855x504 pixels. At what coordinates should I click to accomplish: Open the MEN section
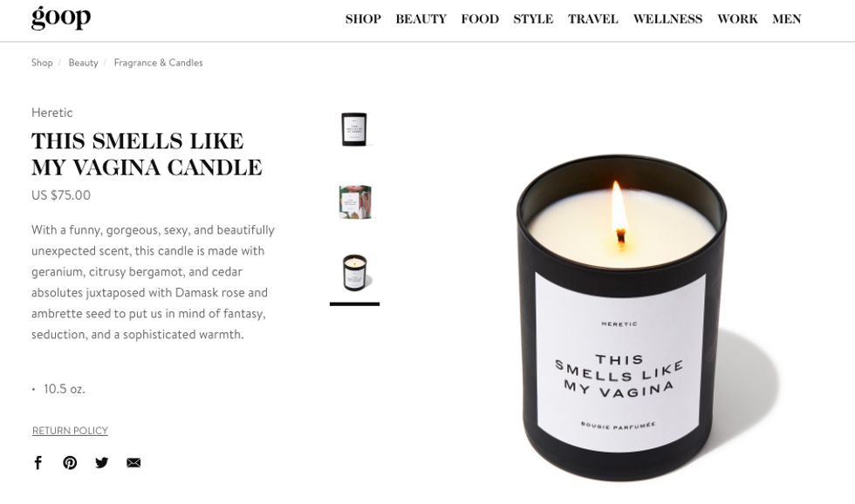click(787, 19)
